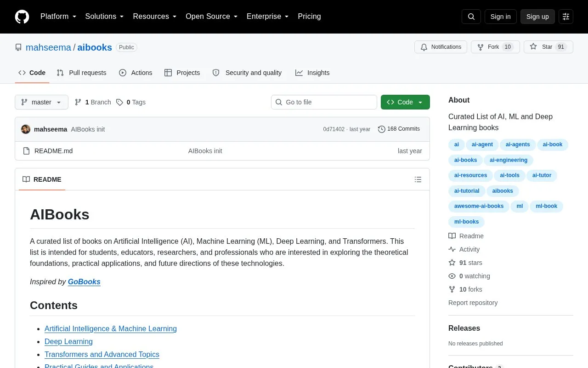Expand the Platform menu
The width and height of the screenshot is (588, 368).
click(x=58, y=17)
